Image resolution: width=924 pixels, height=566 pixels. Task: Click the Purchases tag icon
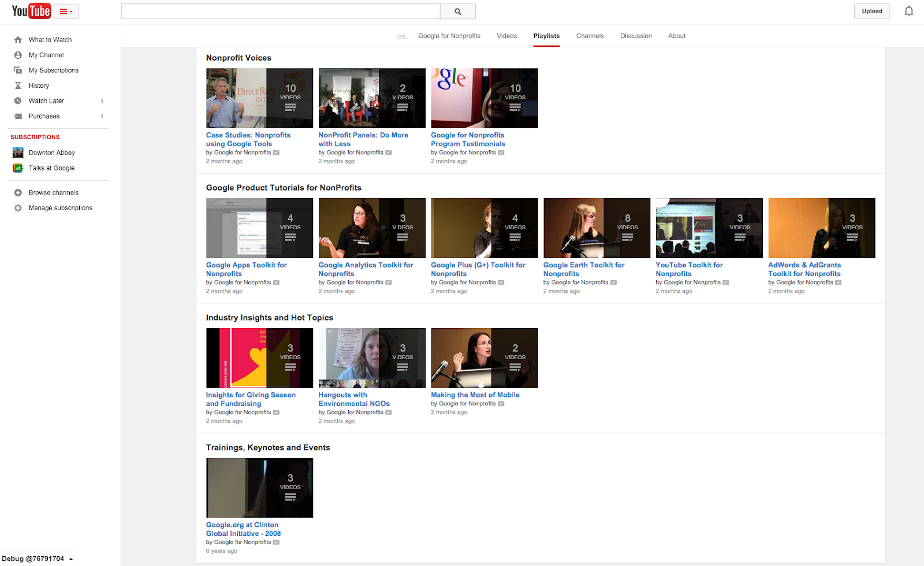[x=18, y=116]
